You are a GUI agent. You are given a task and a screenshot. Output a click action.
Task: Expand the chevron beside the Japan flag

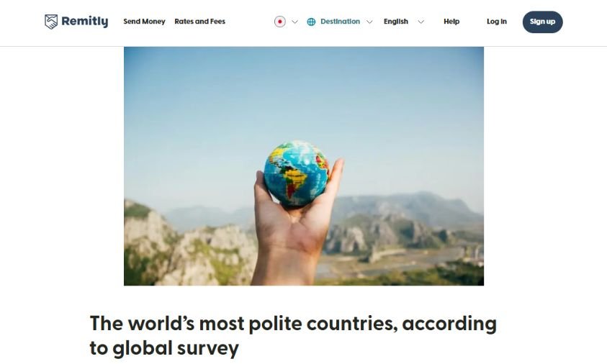click(x=294, y=22)
